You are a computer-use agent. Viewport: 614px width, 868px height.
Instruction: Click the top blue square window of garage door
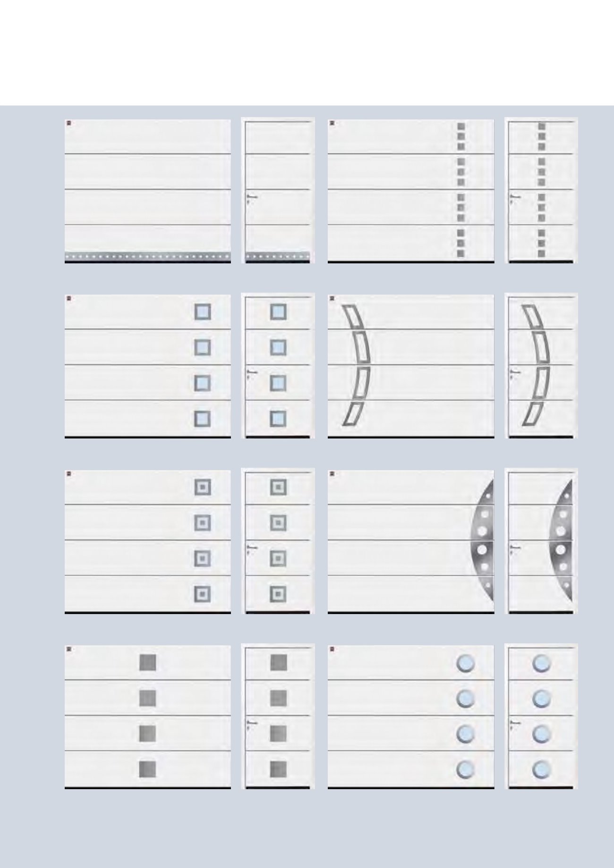[x=203, y=312]
